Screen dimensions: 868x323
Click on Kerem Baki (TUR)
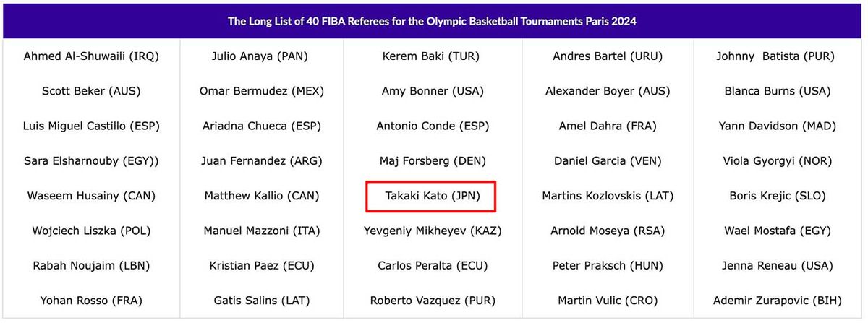pyautogui.click(x=431, y=56)
